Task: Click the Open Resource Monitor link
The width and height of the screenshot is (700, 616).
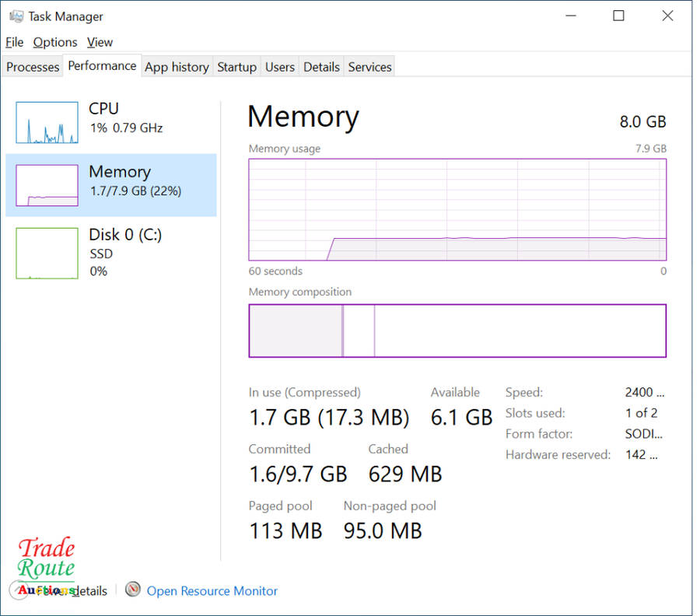Action: coord(212,591)
